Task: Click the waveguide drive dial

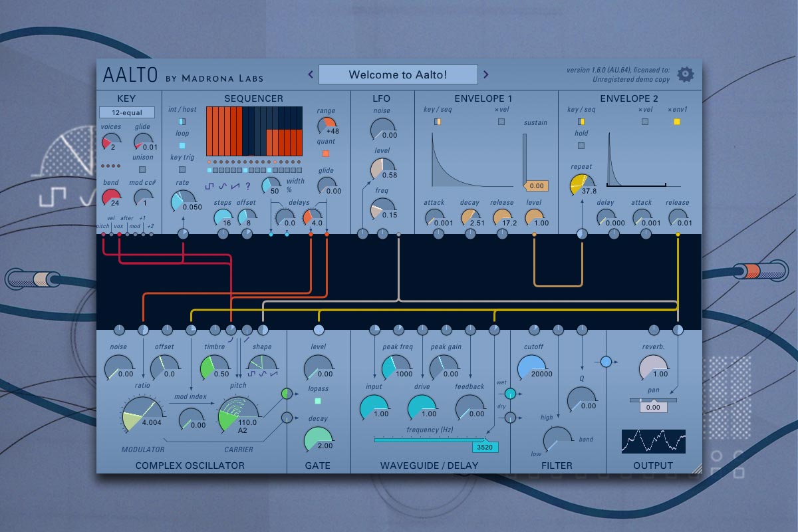Action: [x=422, y=407]
